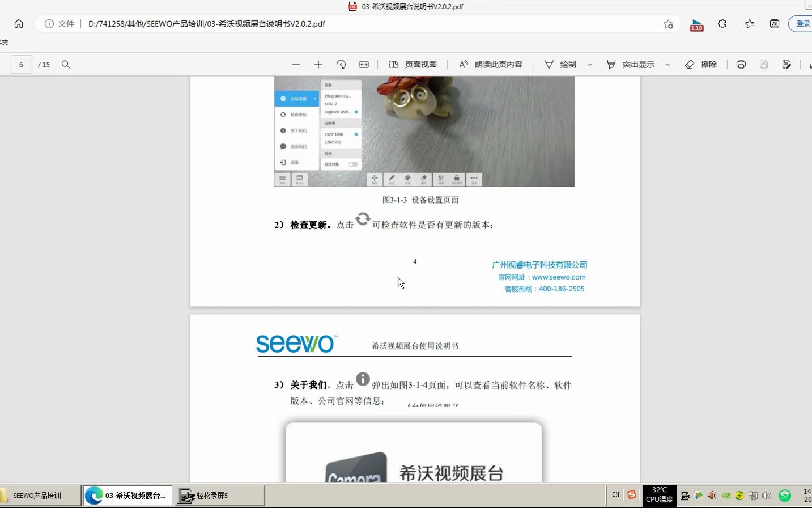Print the PDF document
Viewport: 812px width, 508px height.
[741, 65]
